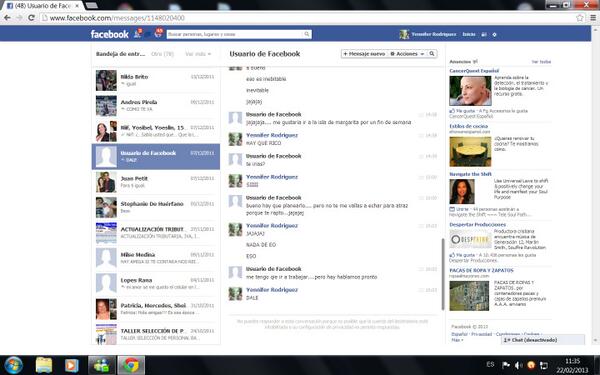Open the Juan Petit conversation
Image resolution: width=600 pixels, height=375 pixels.
156,182
